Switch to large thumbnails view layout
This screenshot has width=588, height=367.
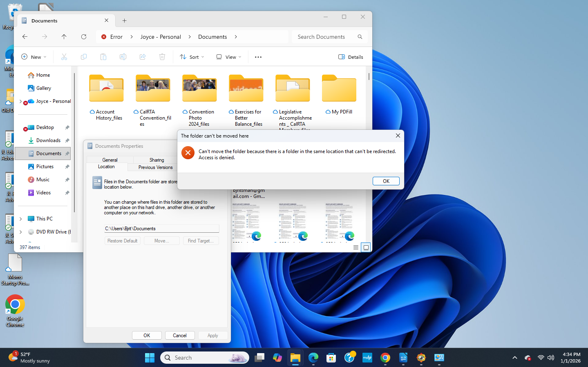pos(366,247)
